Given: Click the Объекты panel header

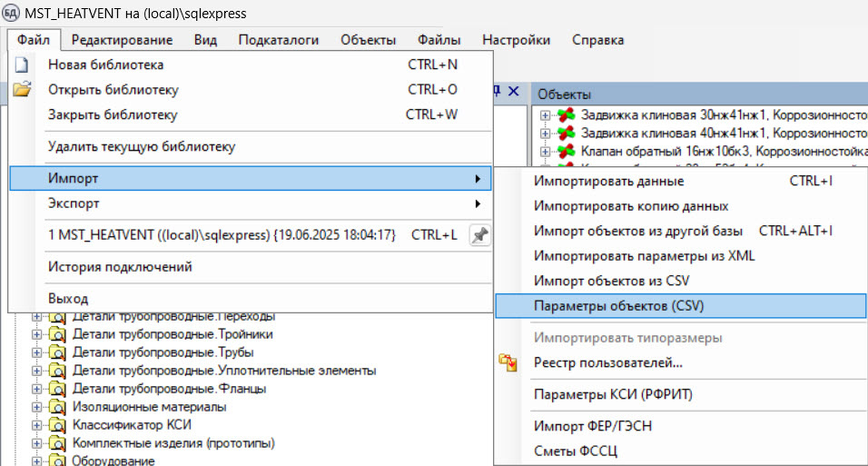Looking at the screenshot, I should (700, 94).
